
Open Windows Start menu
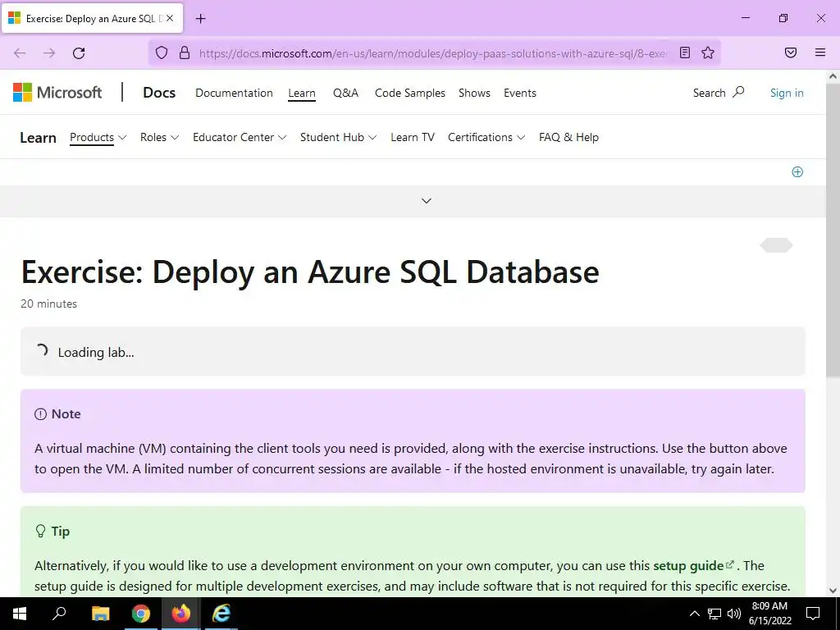tap(20, 614)
